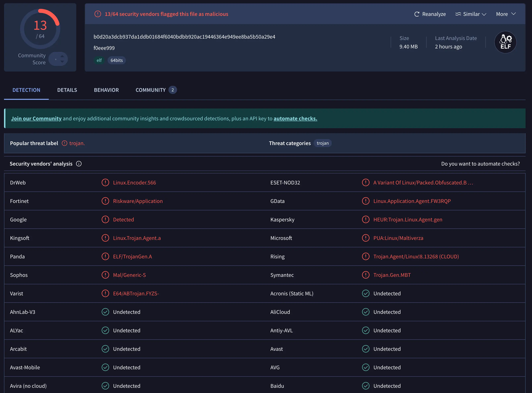Upvote the community score
The image size is (532, 393).
click(62, 56)
